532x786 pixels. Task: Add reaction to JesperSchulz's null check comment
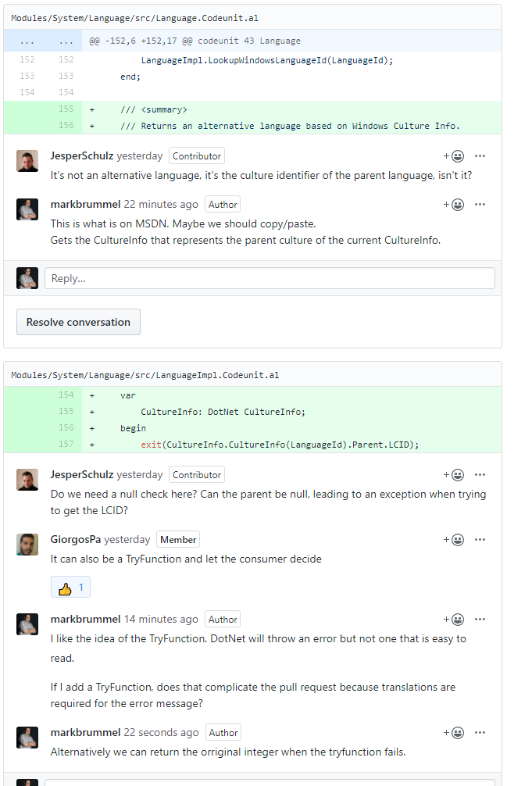(454, 475)
